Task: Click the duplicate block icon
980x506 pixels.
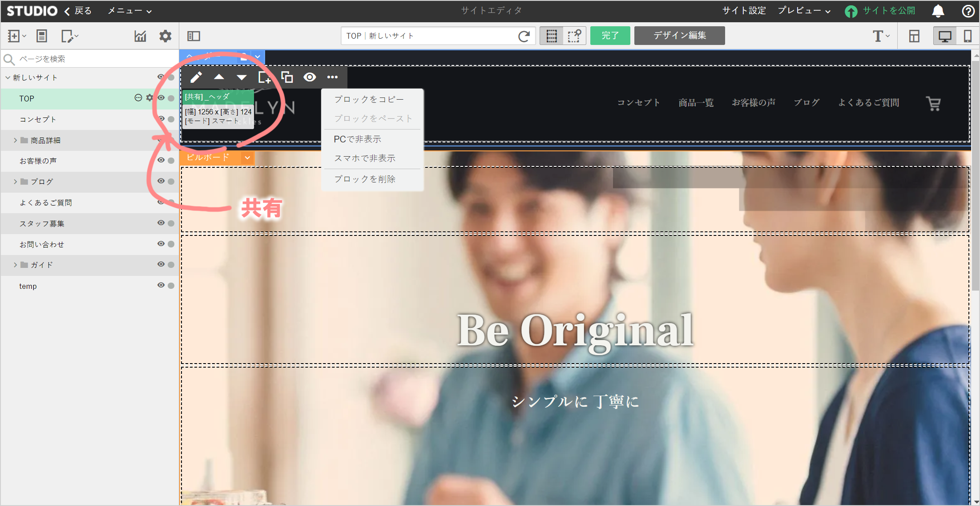Action: point(287,77)
